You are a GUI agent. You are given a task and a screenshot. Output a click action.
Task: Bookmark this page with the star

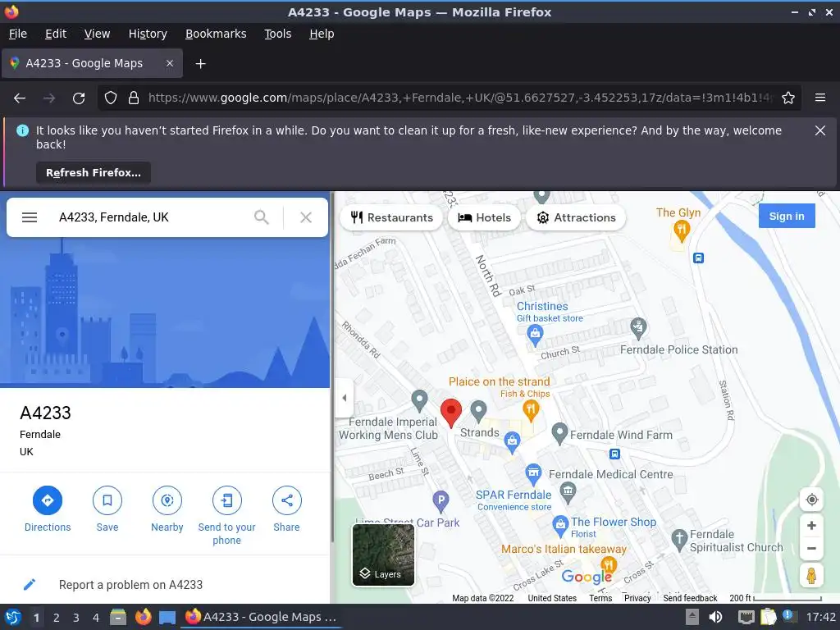(788, 98)
